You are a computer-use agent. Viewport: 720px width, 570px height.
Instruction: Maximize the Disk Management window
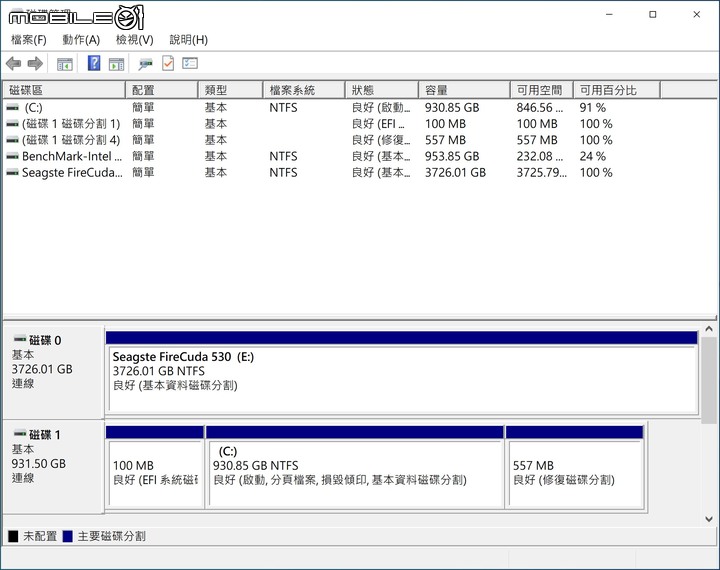click(x=652, y=15)
